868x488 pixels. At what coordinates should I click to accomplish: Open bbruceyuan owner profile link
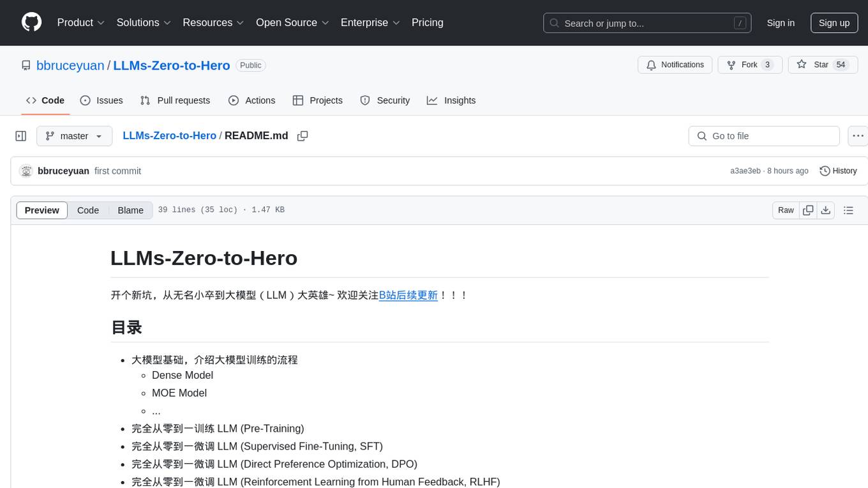(x=70, y=65)
